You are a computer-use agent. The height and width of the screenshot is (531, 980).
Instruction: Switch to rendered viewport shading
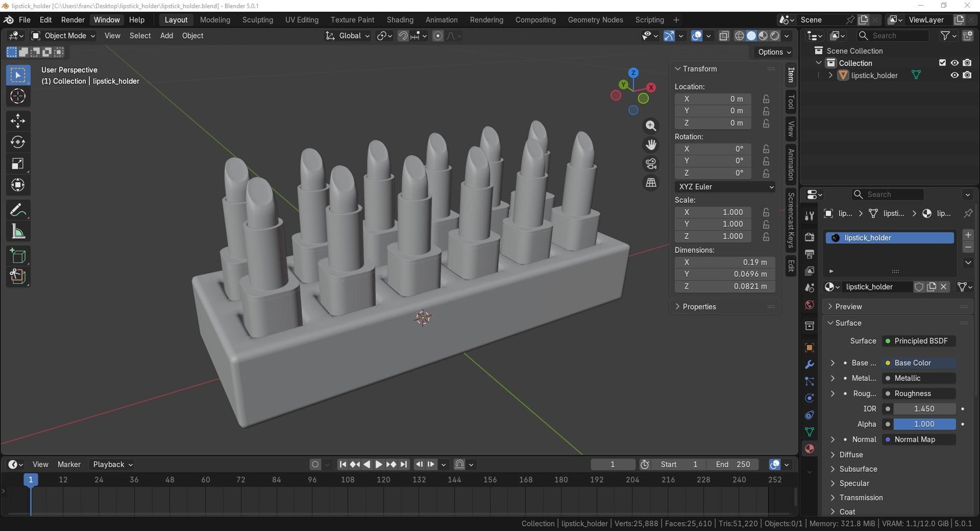[x=775, y=36]
